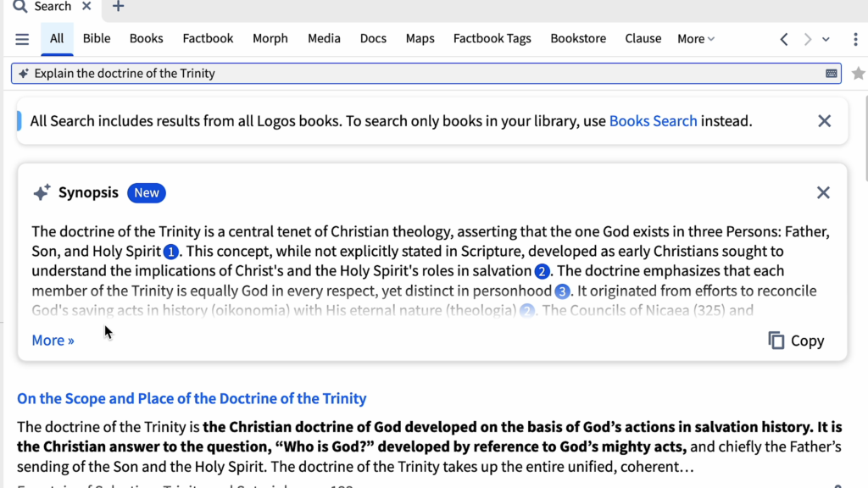This screenshot has width=868, height=488.
Task: Click the back navigation arrow
Action: pyautogui.click(x=784, y=39)
